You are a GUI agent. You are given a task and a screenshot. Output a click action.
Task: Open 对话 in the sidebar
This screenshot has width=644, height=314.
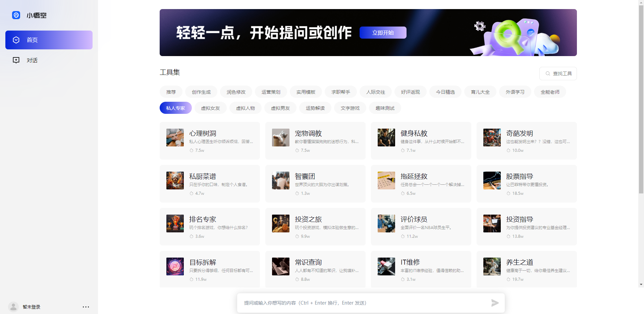tap(32, 60)
